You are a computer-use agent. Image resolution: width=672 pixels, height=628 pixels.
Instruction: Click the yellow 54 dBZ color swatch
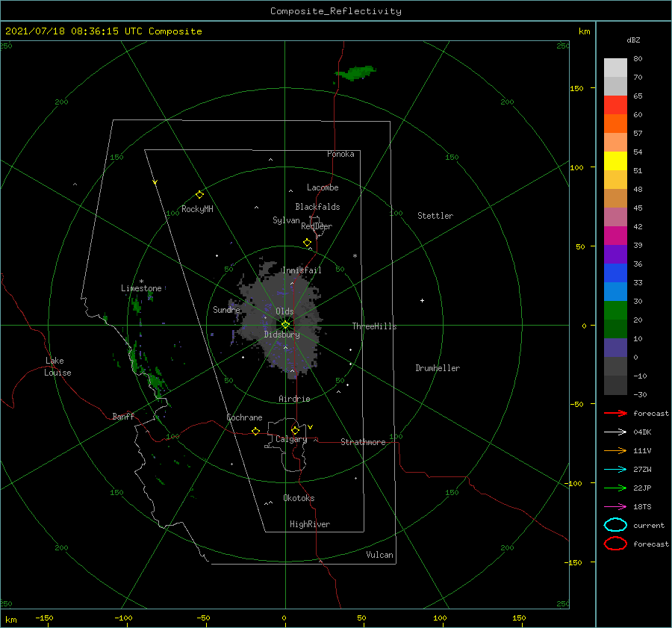(615, 161)
